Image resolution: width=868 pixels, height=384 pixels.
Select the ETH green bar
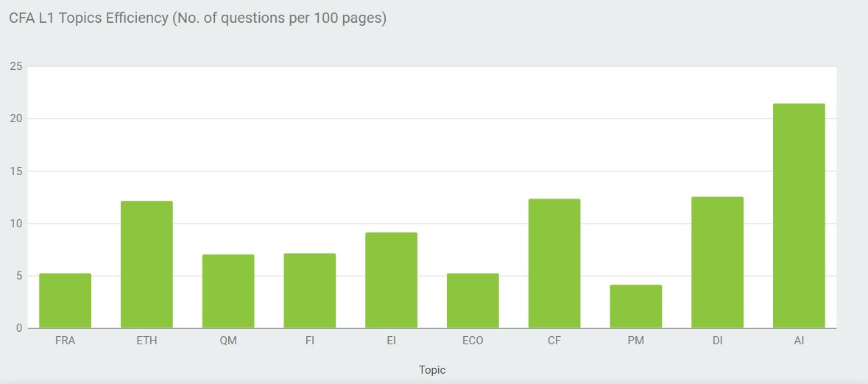click(147, 265)
